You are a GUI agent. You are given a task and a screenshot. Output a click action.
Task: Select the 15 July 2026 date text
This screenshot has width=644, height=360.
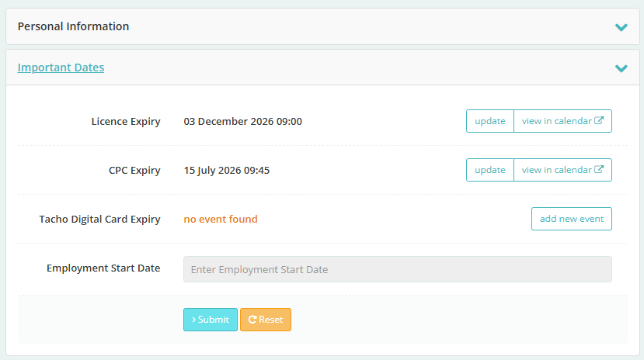tap(226, 171)
